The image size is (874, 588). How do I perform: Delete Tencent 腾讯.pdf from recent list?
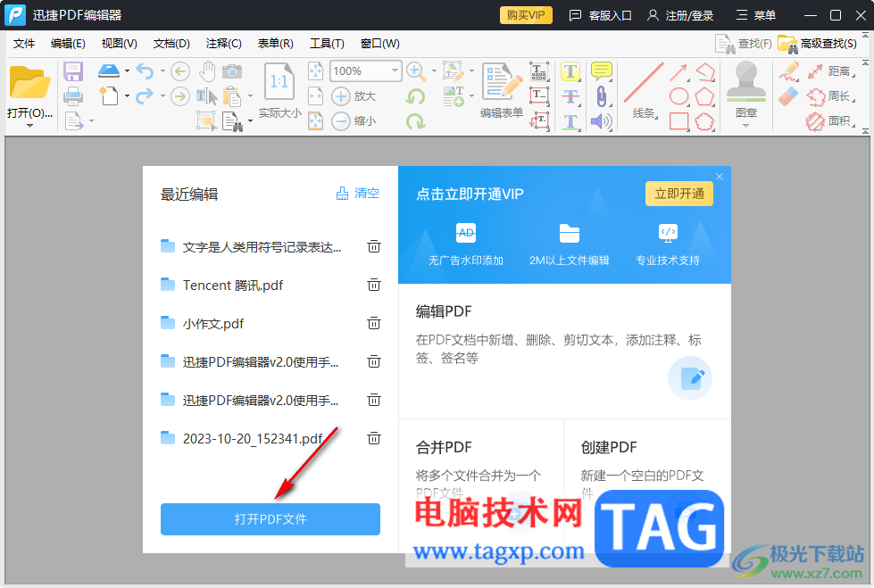374,285
